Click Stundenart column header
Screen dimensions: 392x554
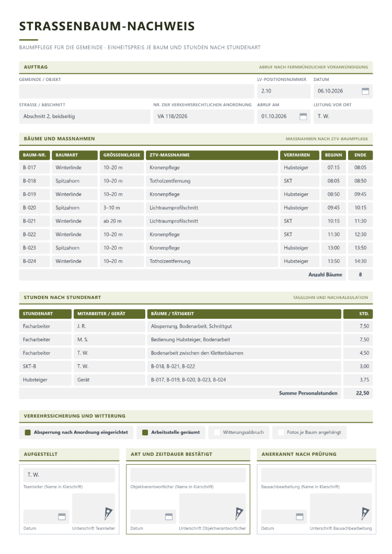[x=45, y=314]
